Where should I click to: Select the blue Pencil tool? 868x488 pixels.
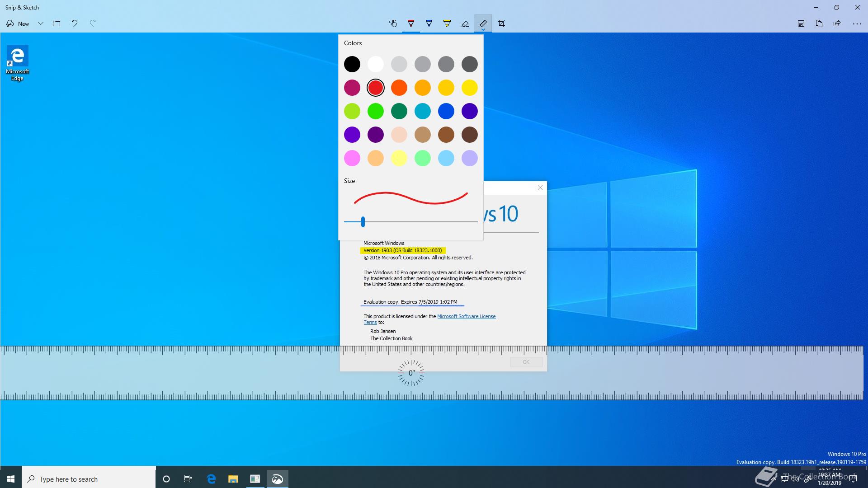[429, 23]
